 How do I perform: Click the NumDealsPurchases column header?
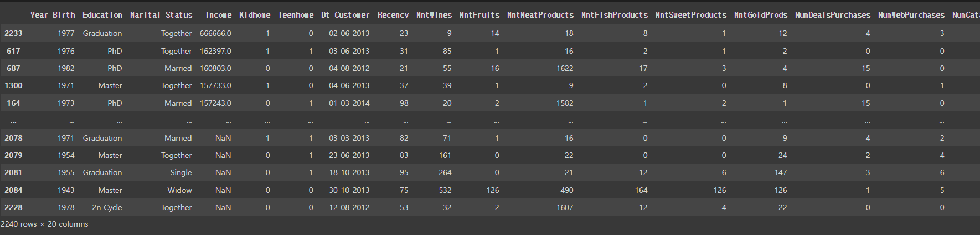pos(833,15)
